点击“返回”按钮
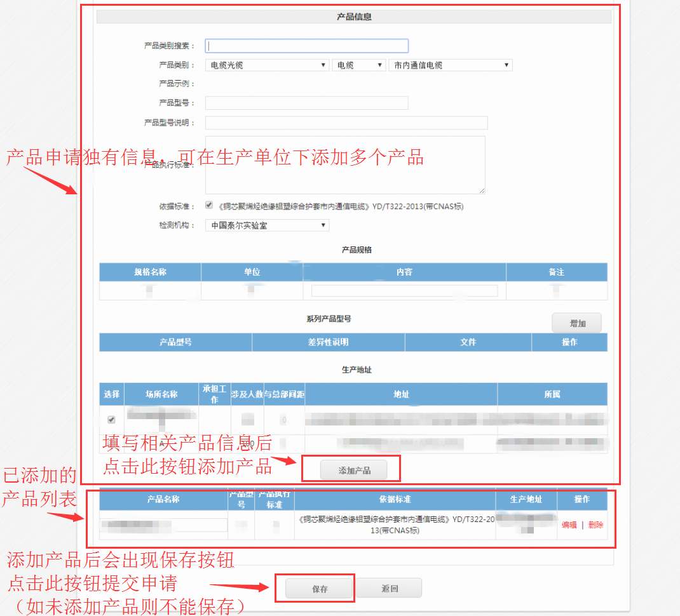 coord(389,589)
